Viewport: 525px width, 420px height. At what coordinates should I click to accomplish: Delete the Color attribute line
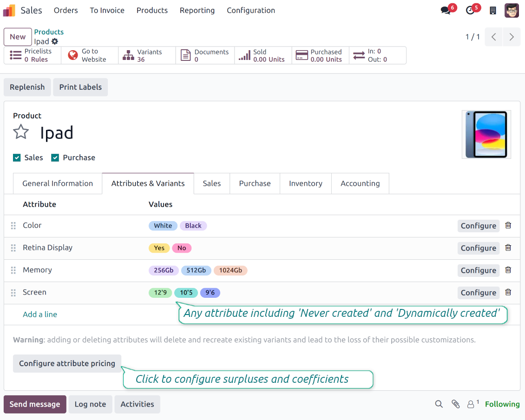click(508, 225)
